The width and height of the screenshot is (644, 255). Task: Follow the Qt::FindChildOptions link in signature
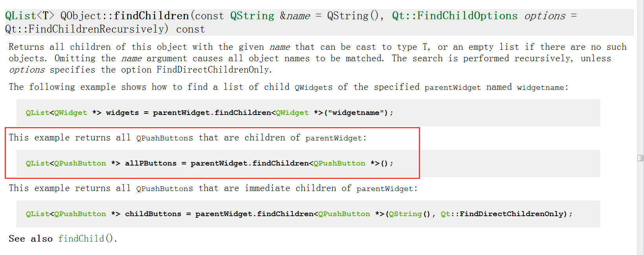click(455, 16)
